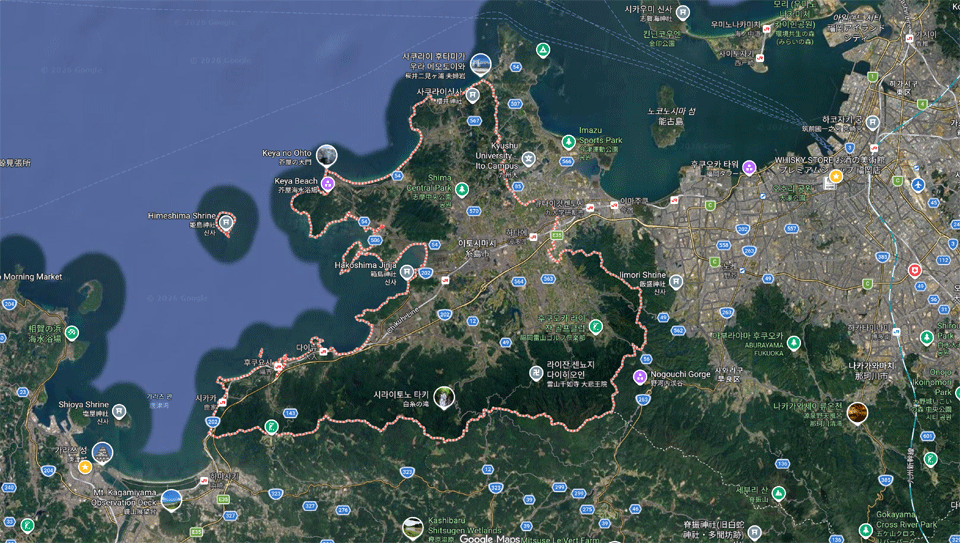Select the green campground marker north of Itoshima
The image size is (960, 543).
point(542,49)
